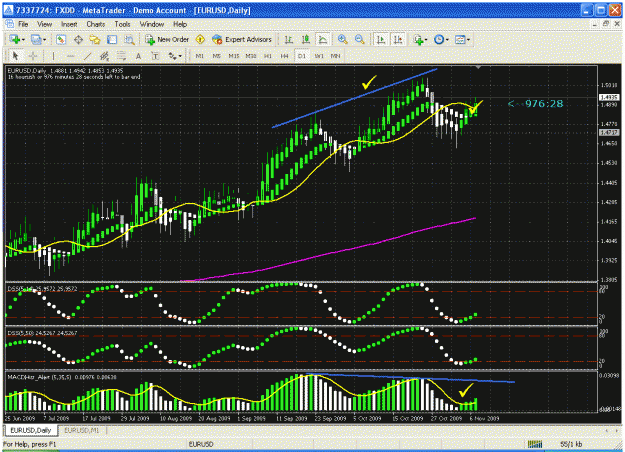Open the Tools menu
This screenshot has height=452, width=625.
pyautogui.click(x=122, y=24)
